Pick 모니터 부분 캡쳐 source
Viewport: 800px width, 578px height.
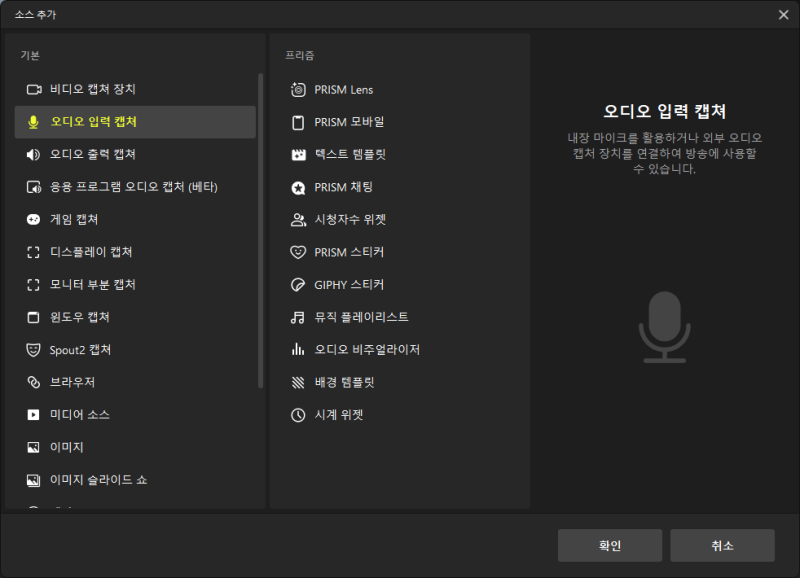[x=93, y=285]
